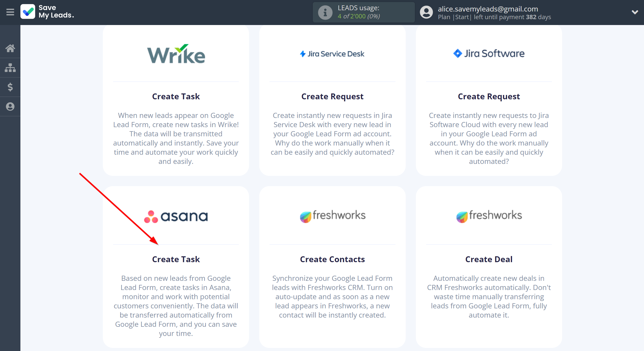Click Freshworks CRM contacts description text
Viewport: 644px width, 351px height.
point(332,297)
